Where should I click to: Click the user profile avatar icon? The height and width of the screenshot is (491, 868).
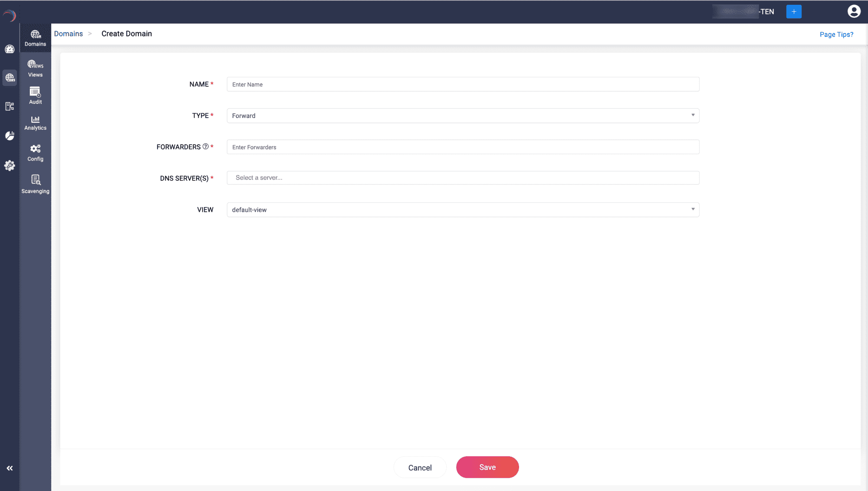point(854,11)
